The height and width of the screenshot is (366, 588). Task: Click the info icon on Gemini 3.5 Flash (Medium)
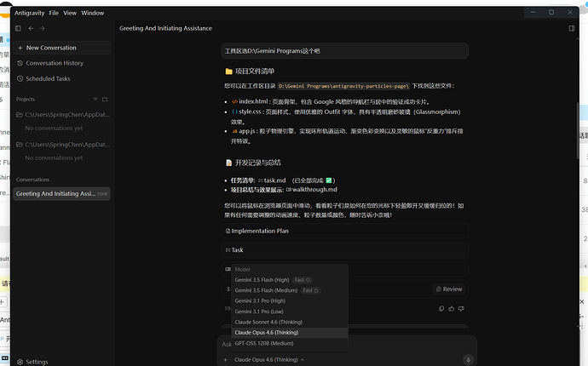pyautogui.click(x=316, y=290)
